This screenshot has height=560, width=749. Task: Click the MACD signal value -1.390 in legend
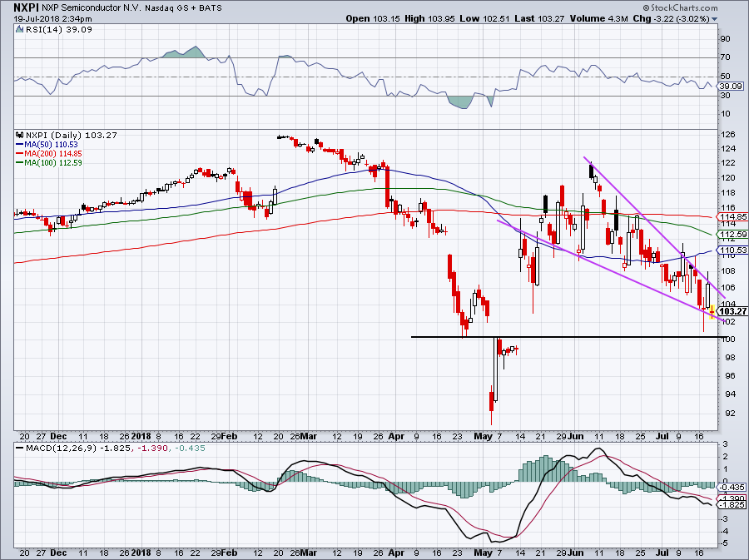point(152,448)
